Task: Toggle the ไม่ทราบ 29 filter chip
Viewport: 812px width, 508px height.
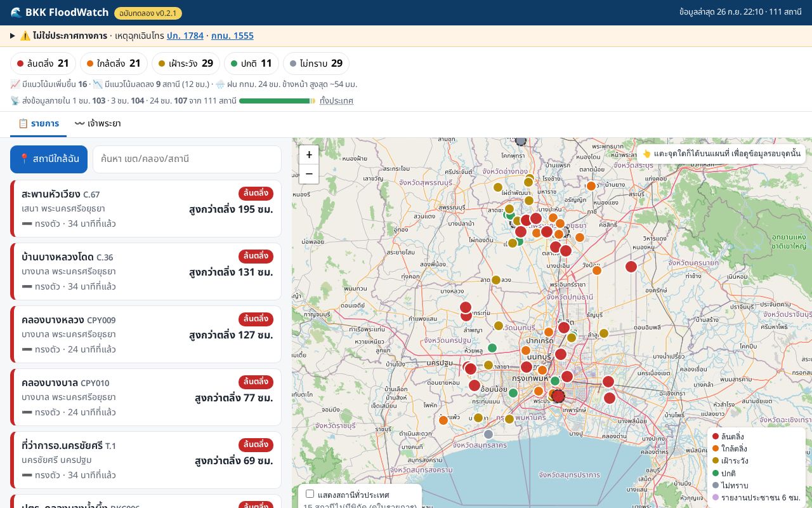Action: 316,63
